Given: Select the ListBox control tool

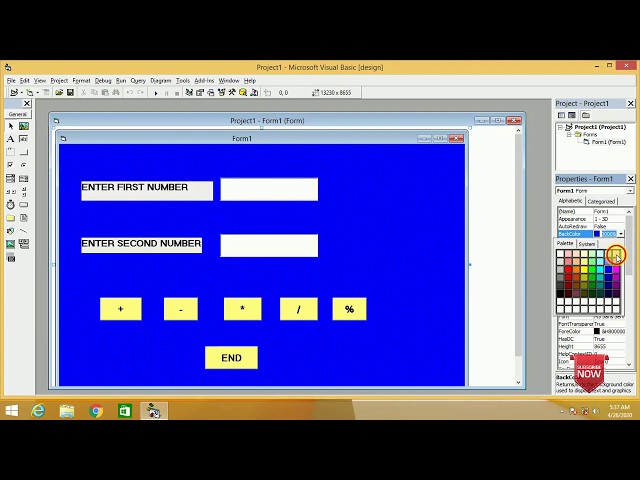Looking at the screenshot, I should coord(24,178).
